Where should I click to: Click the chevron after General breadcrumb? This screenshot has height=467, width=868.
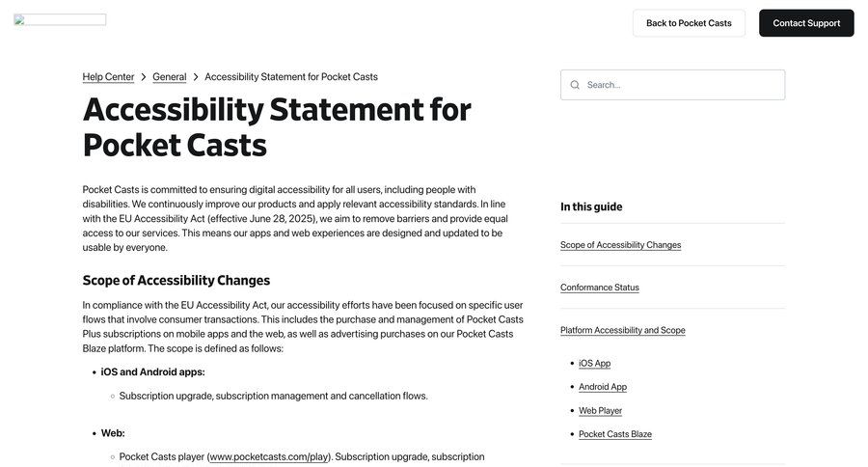click(196, 77)
